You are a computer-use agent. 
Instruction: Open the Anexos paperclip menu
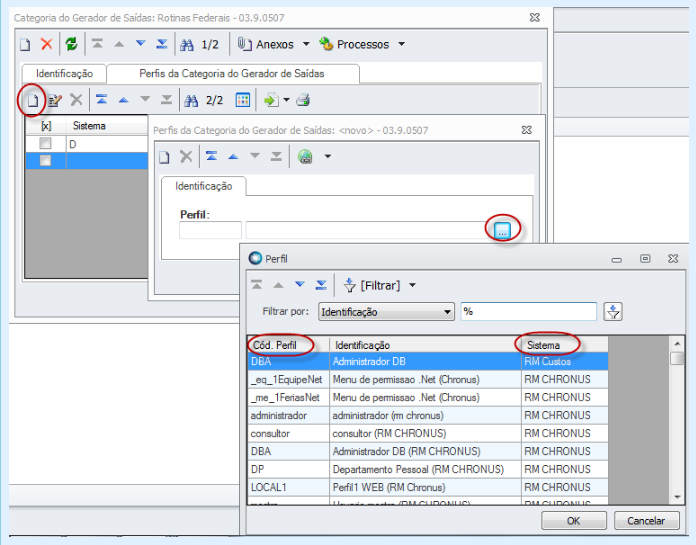tap(265, 44)
